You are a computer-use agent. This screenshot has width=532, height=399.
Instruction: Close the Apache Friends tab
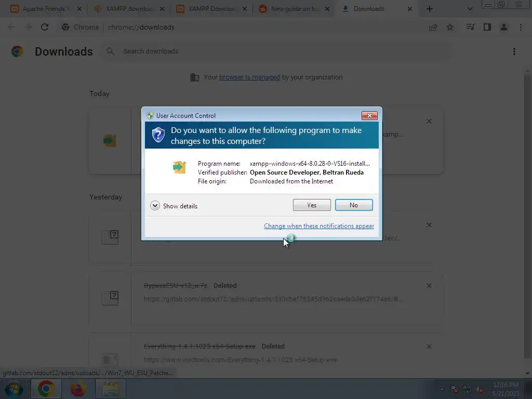pyautogui.click(x=79, y=9)
